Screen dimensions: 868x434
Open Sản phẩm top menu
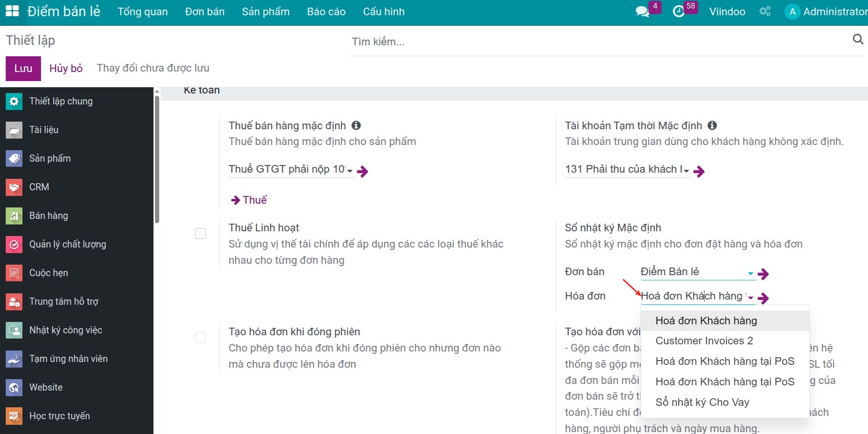tap(266, 11)
